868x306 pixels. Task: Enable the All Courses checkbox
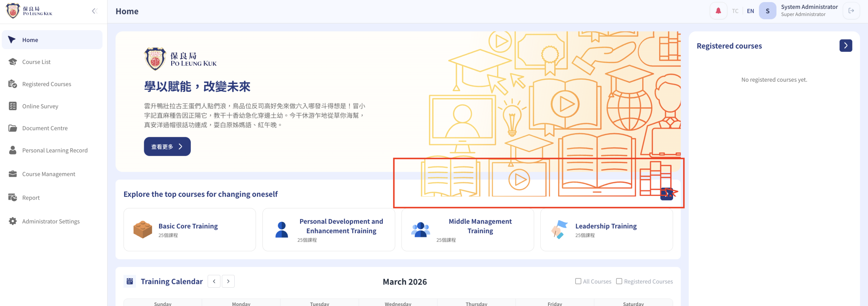578,281
